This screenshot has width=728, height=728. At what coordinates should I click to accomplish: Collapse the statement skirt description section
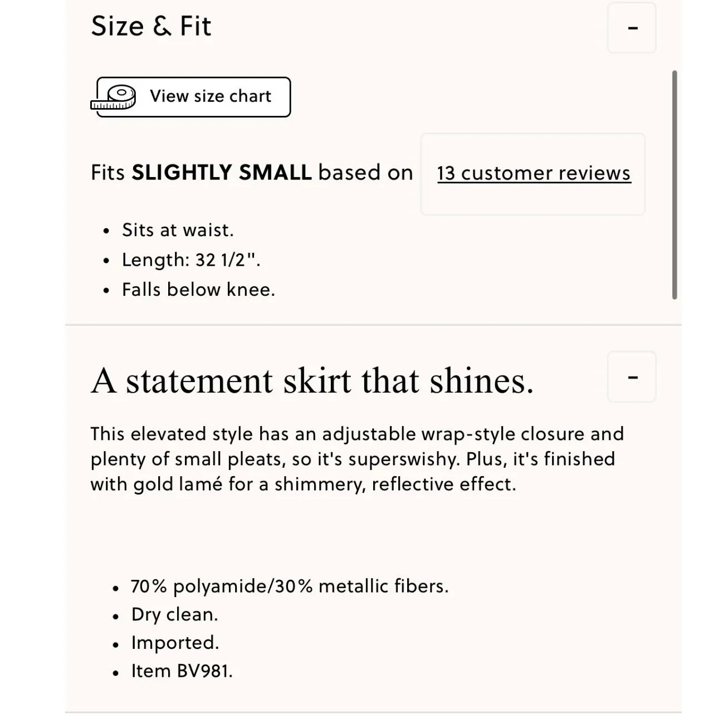[632, 377]
